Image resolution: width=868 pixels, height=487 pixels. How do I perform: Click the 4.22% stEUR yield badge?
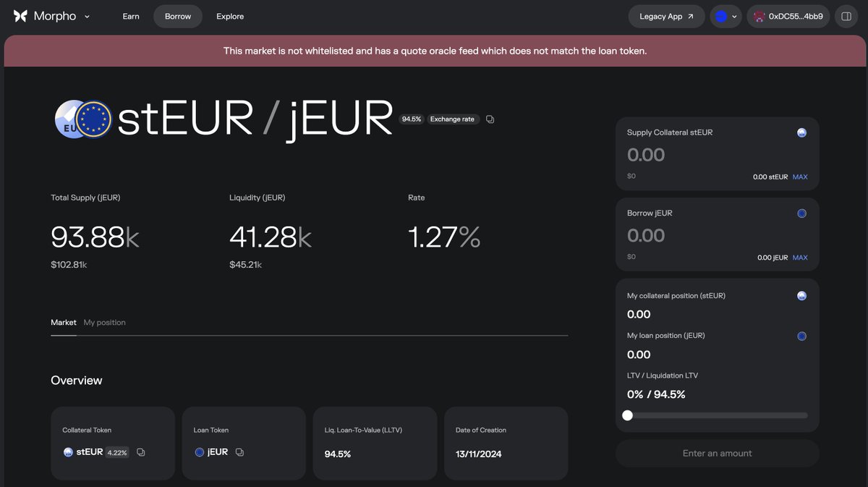(x=117, y=452)
